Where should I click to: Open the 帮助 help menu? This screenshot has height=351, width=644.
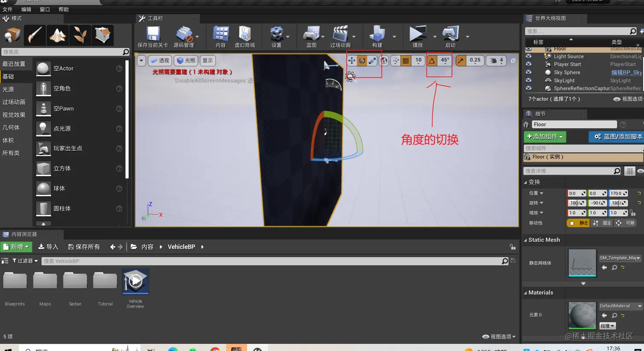click(x=63, y=9)
